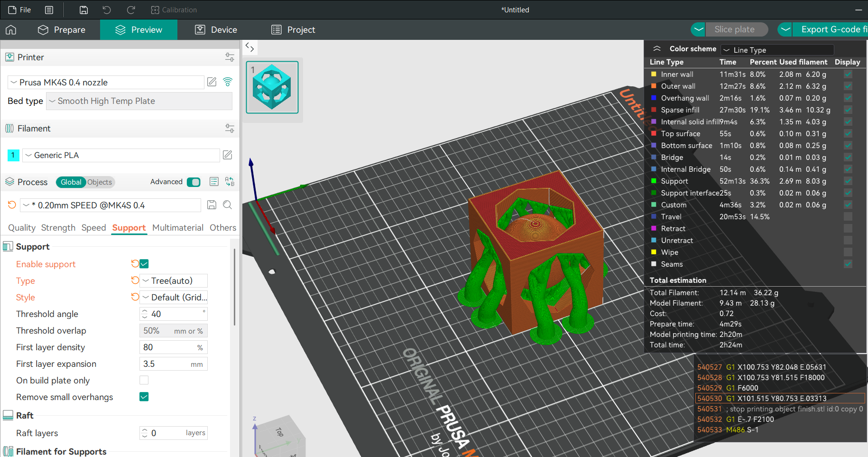
Task: Select plate 1 thumbnail
Action: (272, 87)
